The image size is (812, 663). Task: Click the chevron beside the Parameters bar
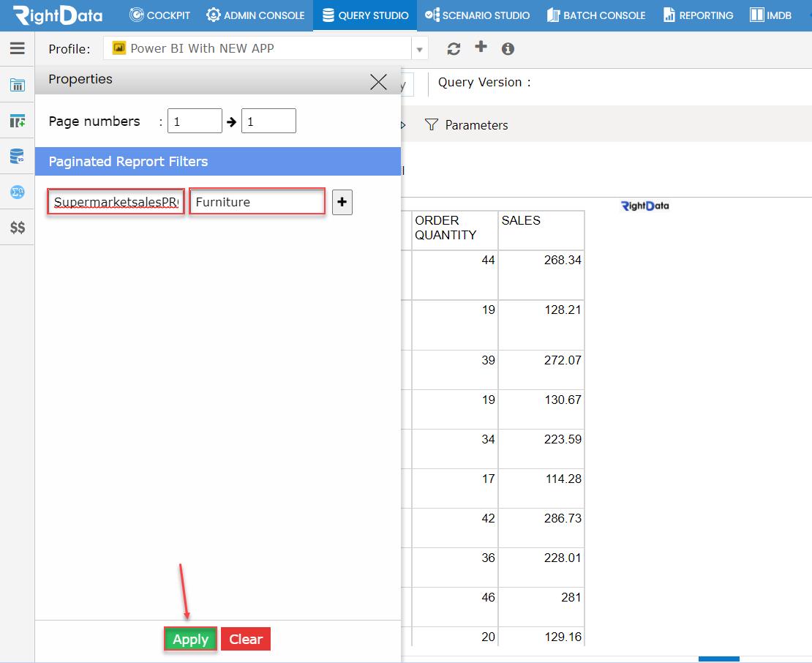(402, 125)
